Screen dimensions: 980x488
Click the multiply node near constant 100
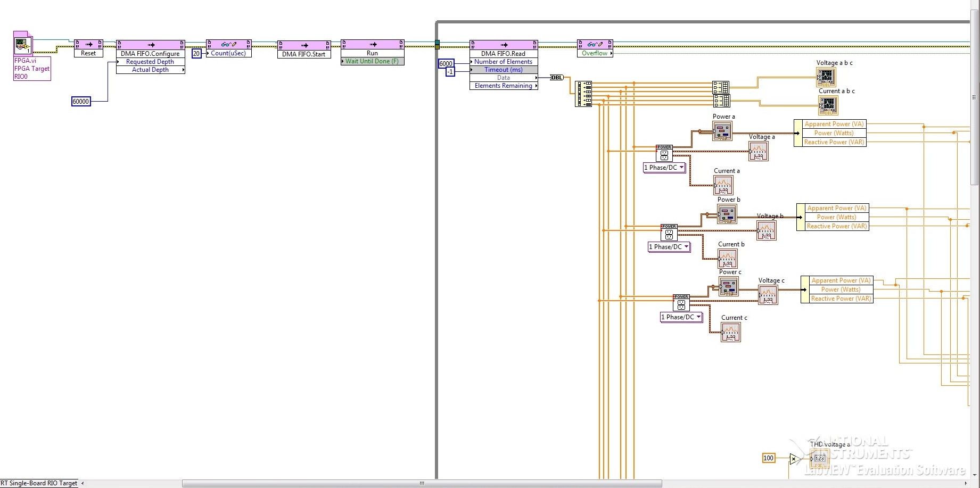pos(795,459)
